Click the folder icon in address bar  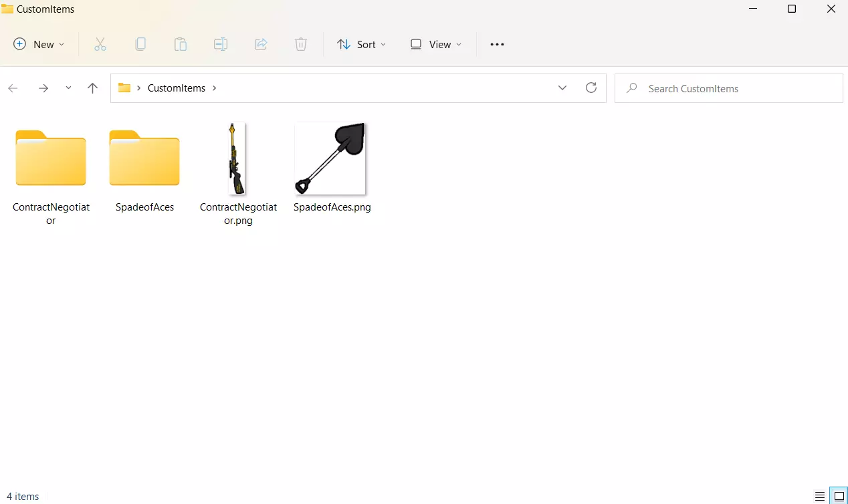pyautogui.click(x=124, y=88)
